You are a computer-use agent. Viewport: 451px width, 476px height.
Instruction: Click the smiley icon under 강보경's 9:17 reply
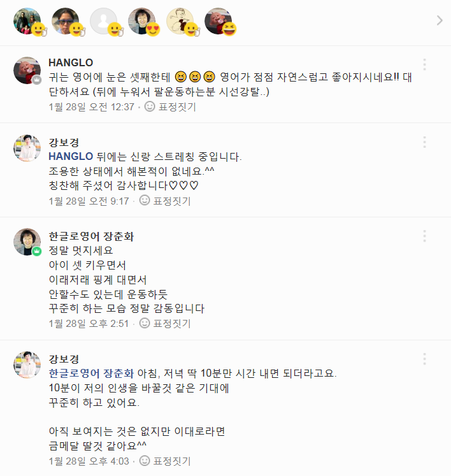click(x=145, y=201)
